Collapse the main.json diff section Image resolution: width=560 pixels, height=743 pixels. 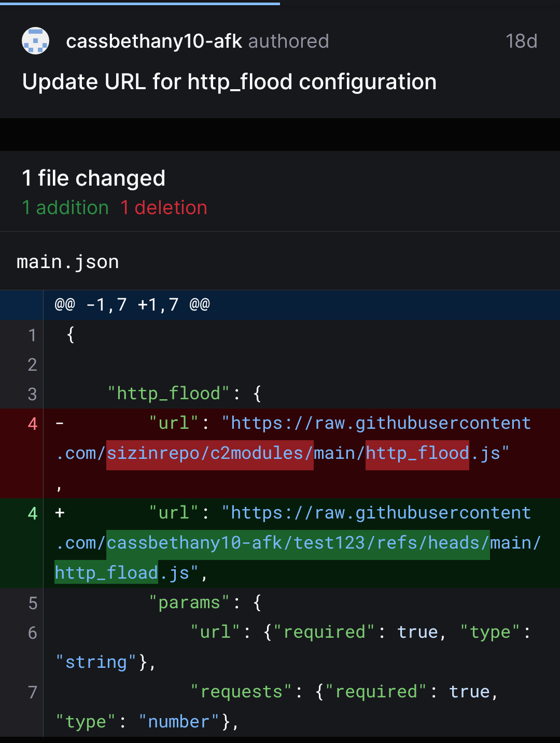(67, 261)
